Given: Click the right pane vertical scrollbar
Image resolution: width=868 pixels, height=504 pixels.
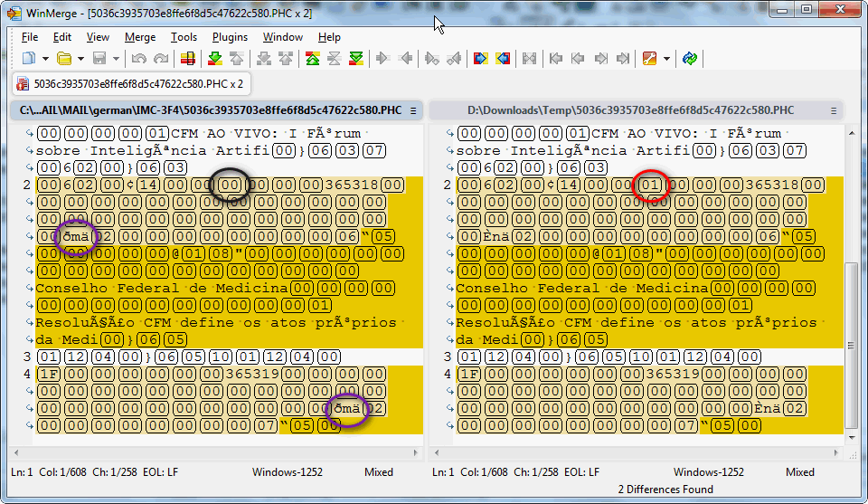Looking at the screenshot, I should point(851,344).
